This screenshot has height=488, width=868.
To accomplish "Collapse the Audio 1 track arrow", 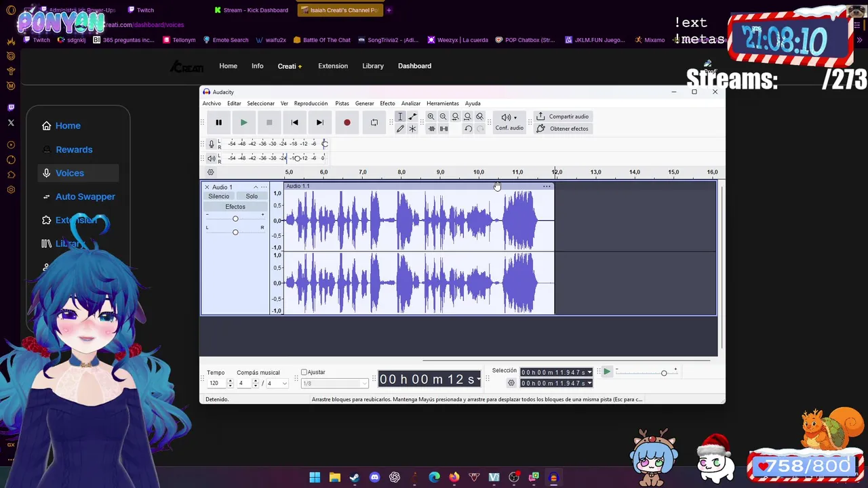I will [x=256, y=187].
